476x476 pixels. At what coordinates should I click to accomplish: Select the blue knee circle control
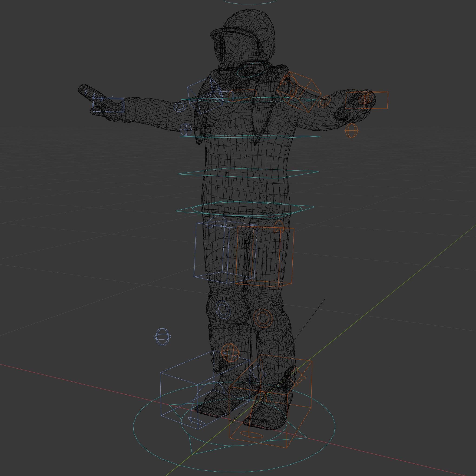tap(222, 309)
